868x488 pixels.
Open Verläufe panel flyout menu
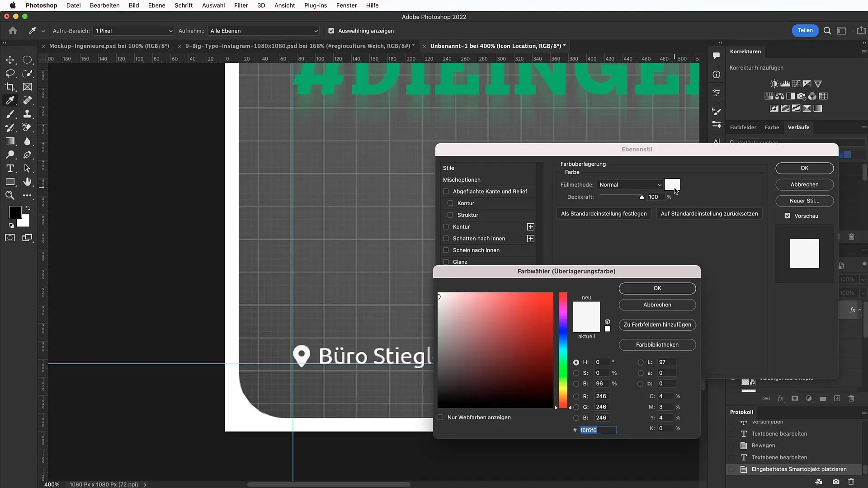pos(864,128)
